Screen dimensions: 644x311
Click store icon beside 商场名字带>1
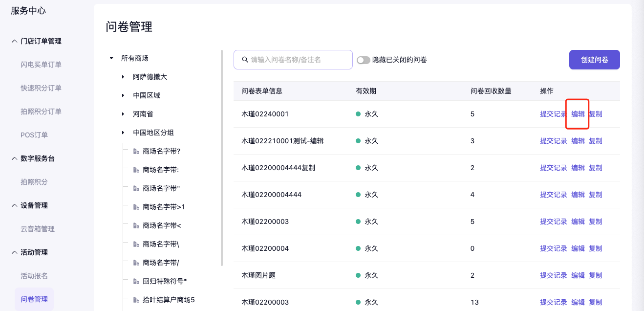(136, 207)
